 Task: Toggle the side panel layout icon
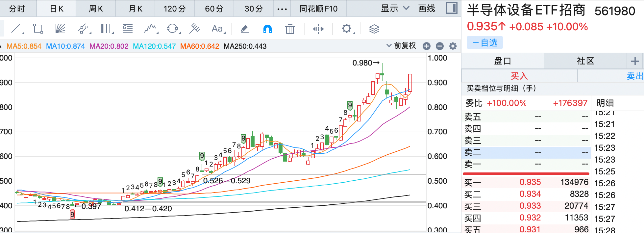point(452,8)
